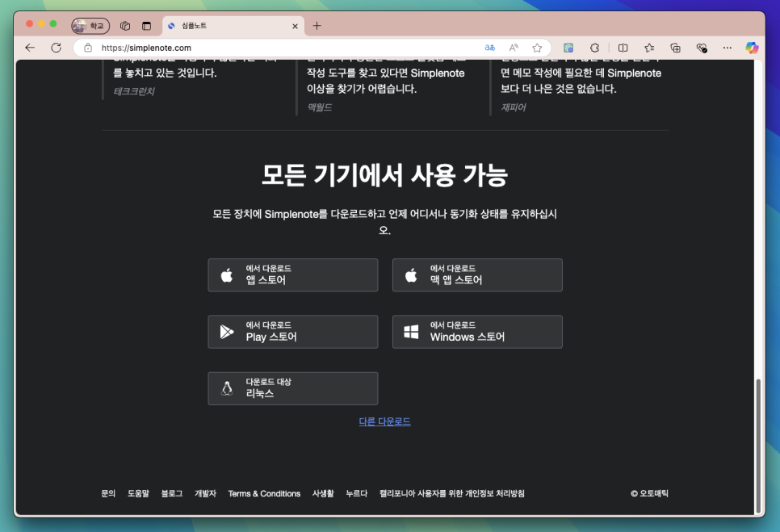Click the translate icon in the address bar
The height and width of the screenshot is (532, 780).
point(490,48)
